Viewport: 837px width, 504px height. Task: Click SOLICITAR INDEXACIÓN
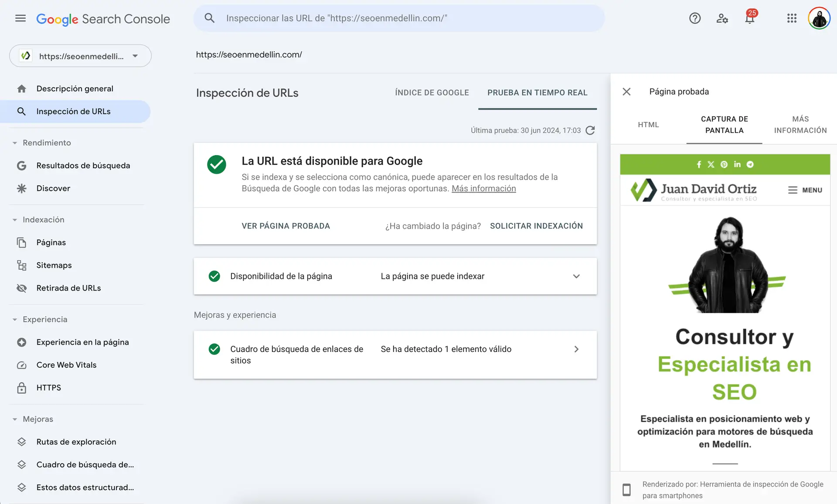coord(536,226)
